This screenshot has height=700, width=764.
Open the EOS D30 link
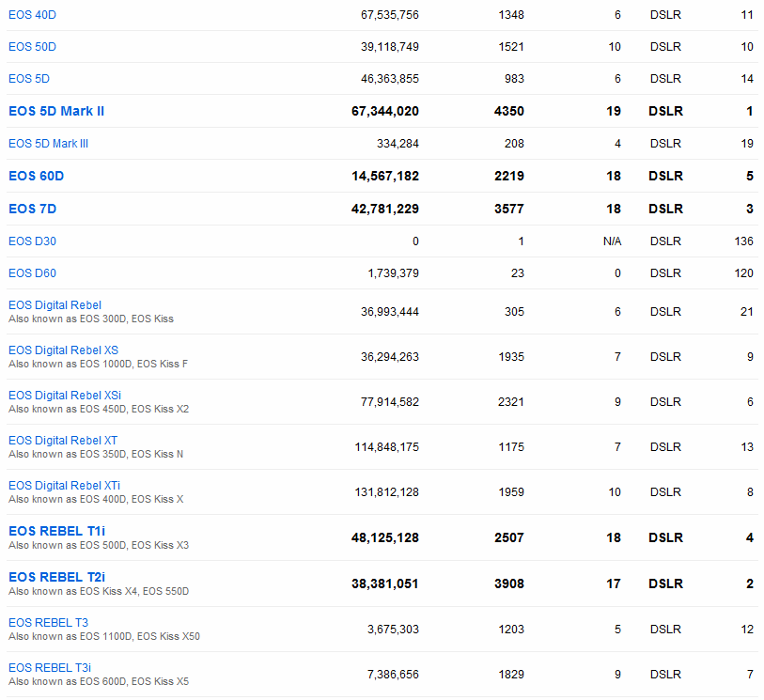32,241
